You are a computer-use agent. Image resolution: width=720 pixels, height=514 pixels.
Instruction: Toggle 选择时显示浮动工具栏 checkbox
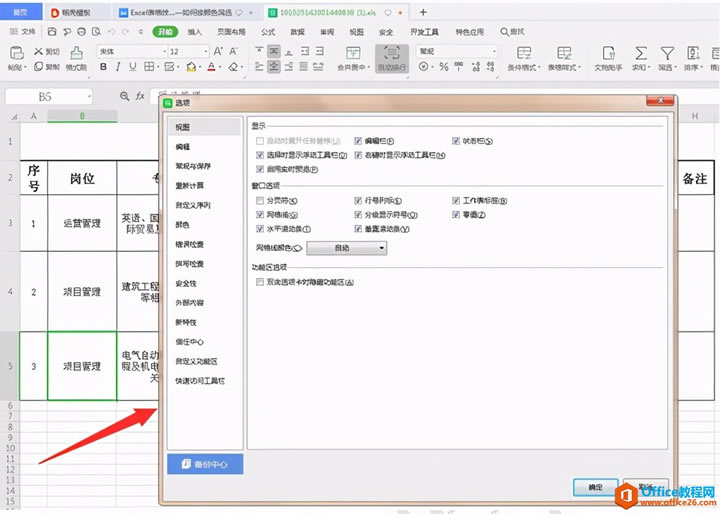(x=260, y=155)
